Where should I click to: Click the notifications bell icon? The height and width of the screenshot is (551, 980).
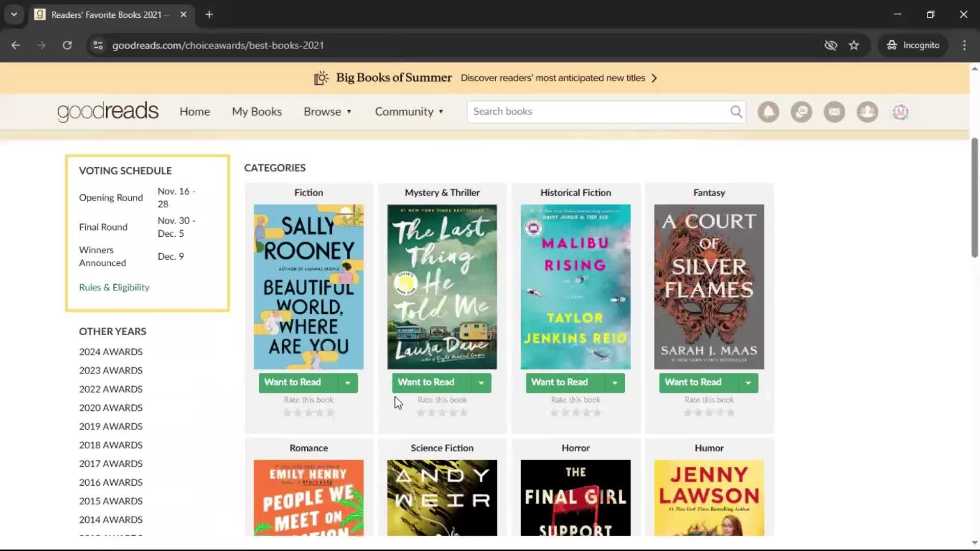pyautogui.click(x=768, y=112)
